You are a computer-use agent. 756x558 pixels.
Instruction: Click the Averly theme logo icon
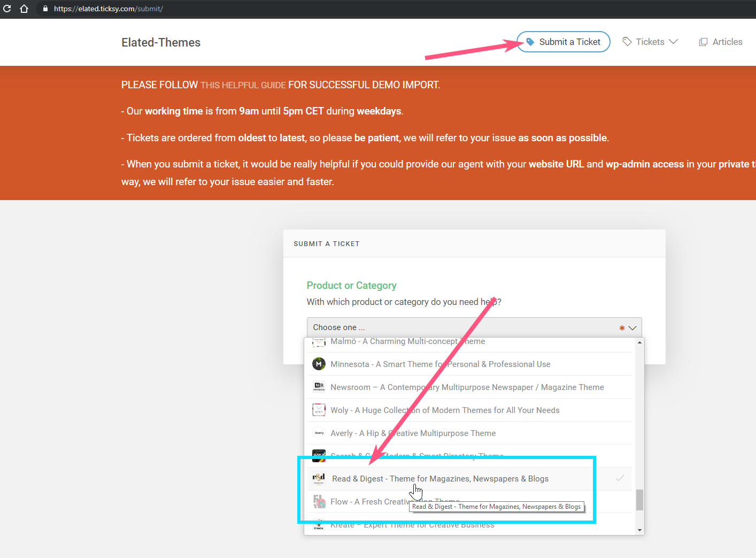point(319,433)
